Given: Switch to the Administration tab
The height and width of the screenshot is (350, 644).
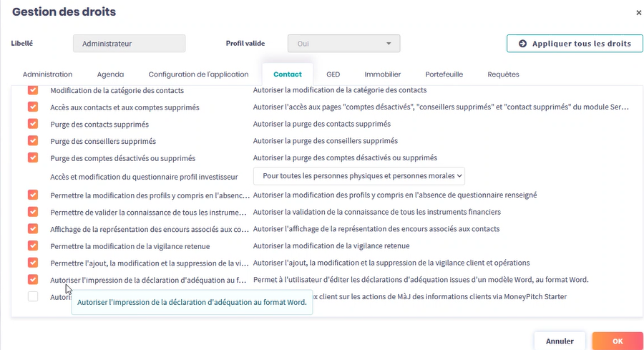Looking at the screenshot, I should click(x=47, y=74).
